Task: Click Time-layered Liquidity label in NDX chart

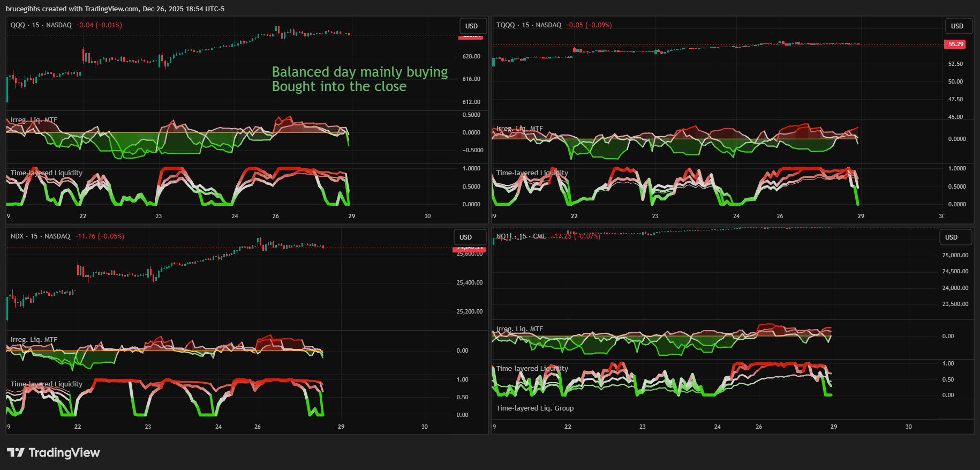Action: (47, 384)
